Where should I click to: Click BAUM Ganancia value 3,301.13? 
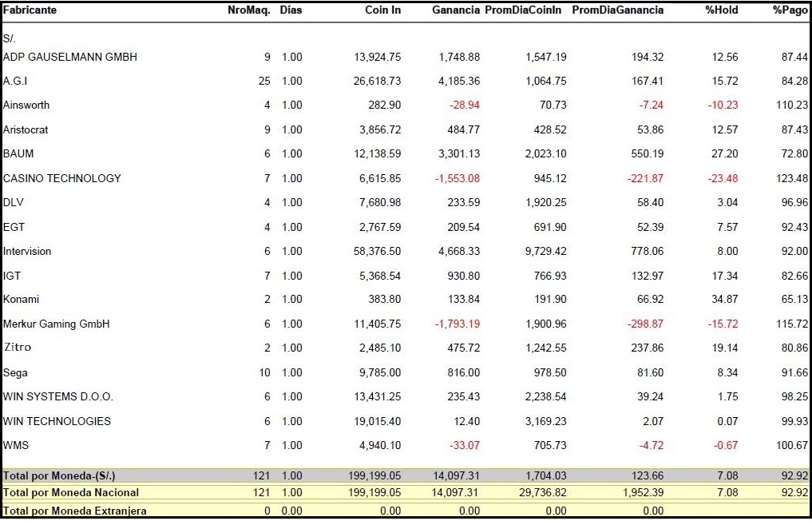(459, 153)
